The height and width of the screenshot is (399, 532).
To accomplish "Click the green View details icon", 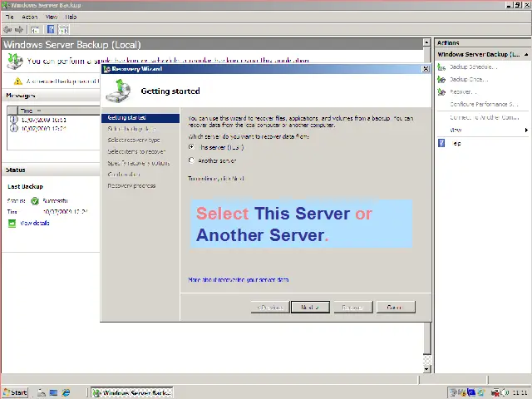I will pos(12,224).
